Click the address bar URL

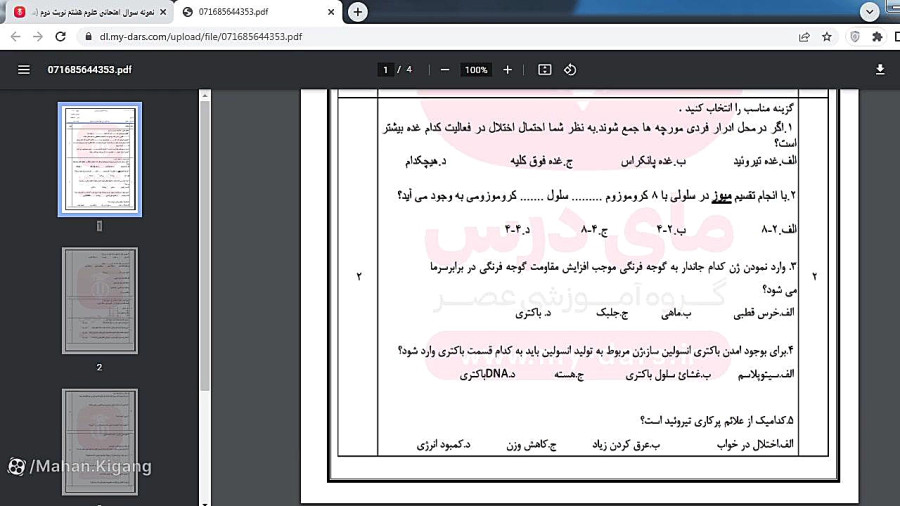(201, 37)
